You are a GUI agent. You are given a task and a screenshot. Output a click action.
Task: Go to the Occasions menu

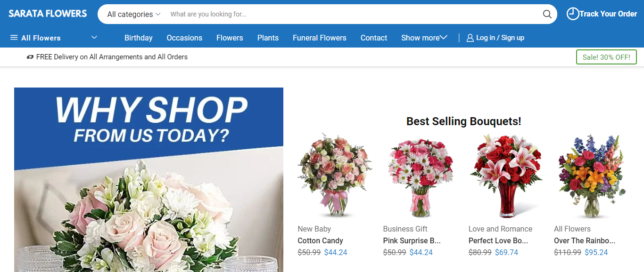coord(184,38)
